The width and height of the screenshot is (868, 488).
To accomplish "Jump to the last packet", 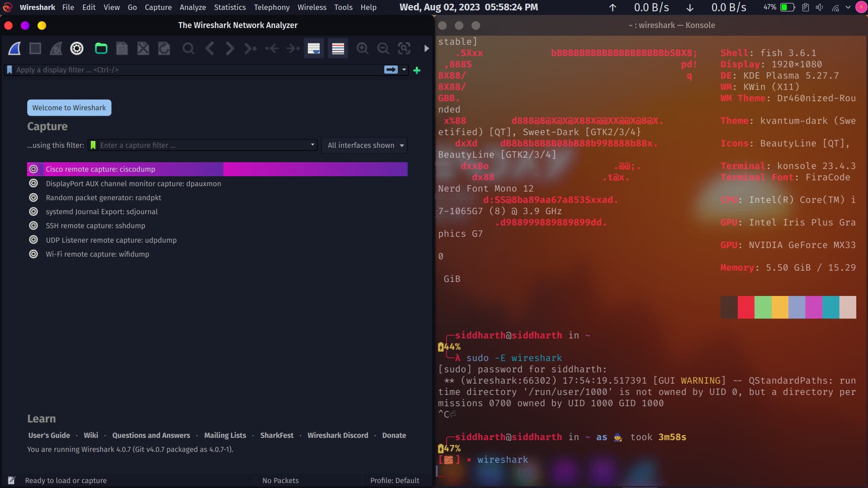I will [x=292, y=48].
